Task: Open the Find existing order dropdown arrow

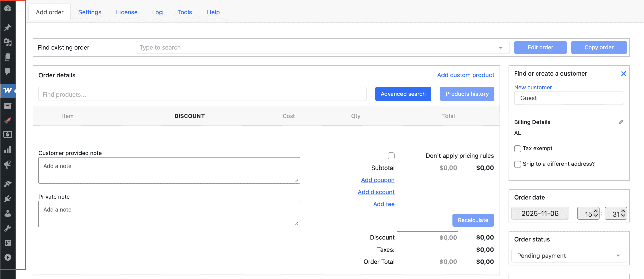Action: (x=501, y=48)
